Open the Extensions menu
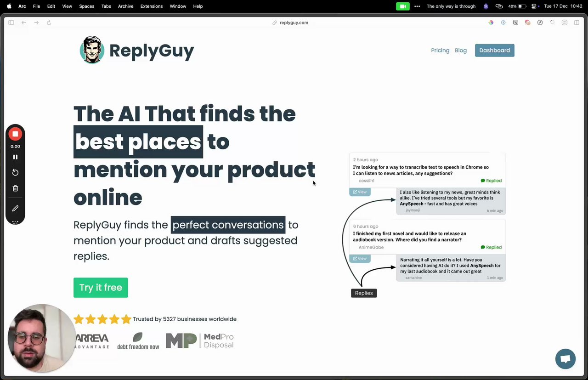The height and width of the screenshot is (380, 588). [x=152, y=6]
